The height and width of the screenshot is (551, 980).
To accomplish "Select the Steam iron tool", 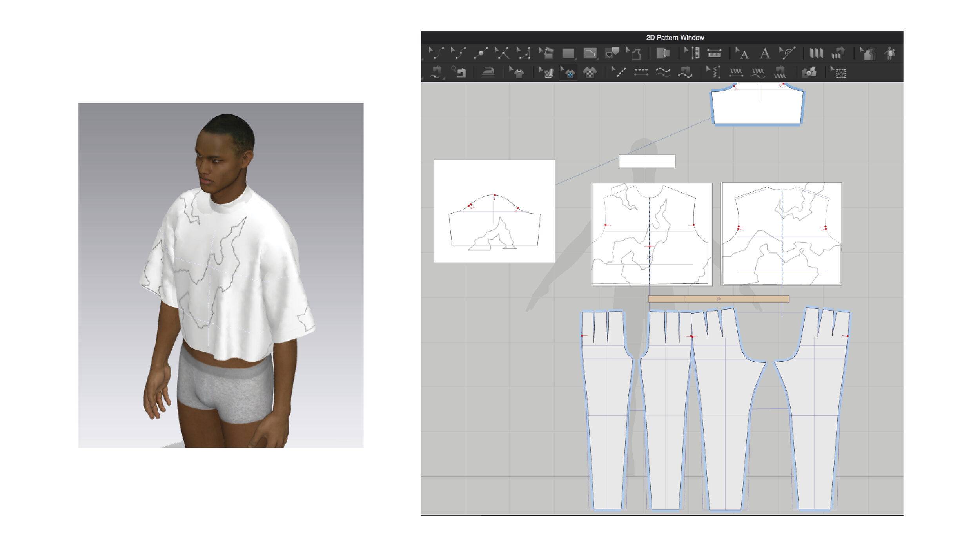I will [x=488, y=72].
